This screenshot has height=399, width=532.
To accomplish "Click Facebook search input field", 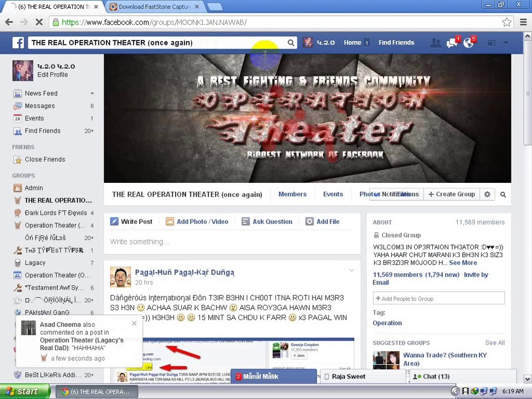I will coord(158,43).
